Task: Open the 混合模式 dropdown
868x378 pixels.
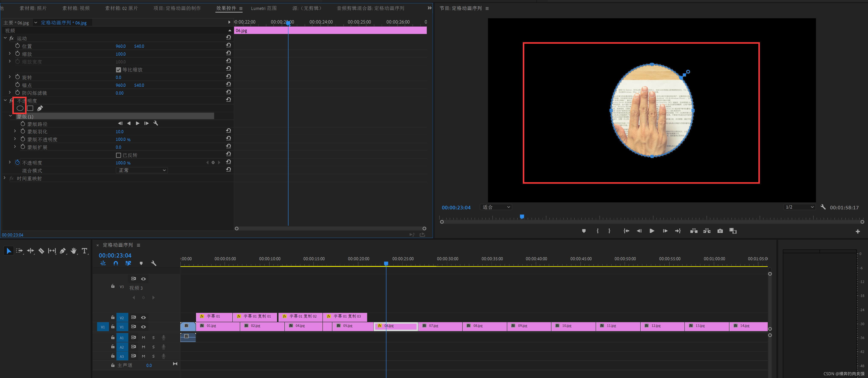Action: (x=141, y=170)
